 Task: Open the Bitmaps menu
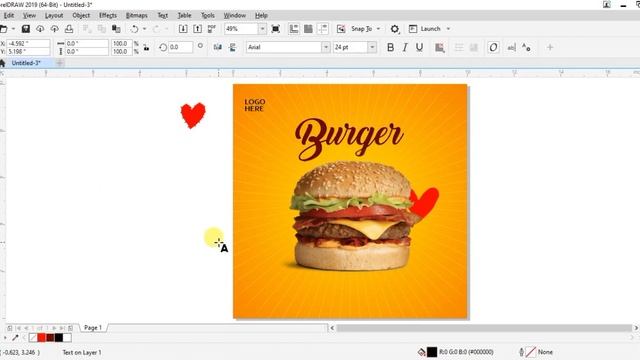[x=136, y=16]
